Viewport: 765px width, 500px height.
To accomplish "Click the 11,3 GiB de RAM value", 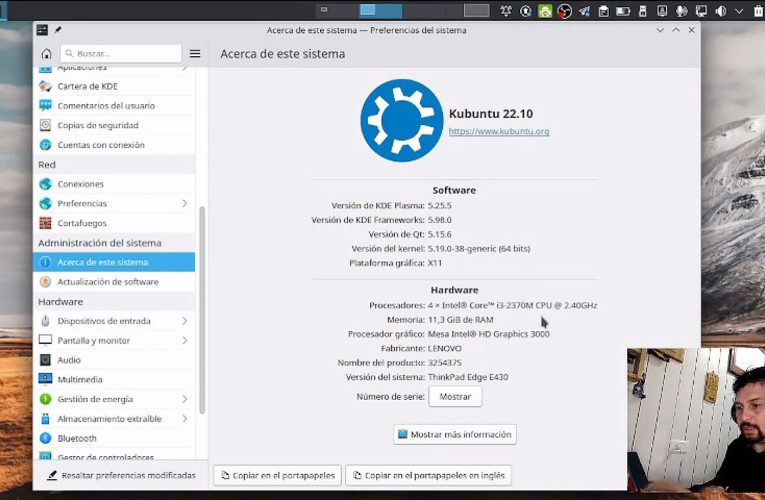I will [461, 320].
